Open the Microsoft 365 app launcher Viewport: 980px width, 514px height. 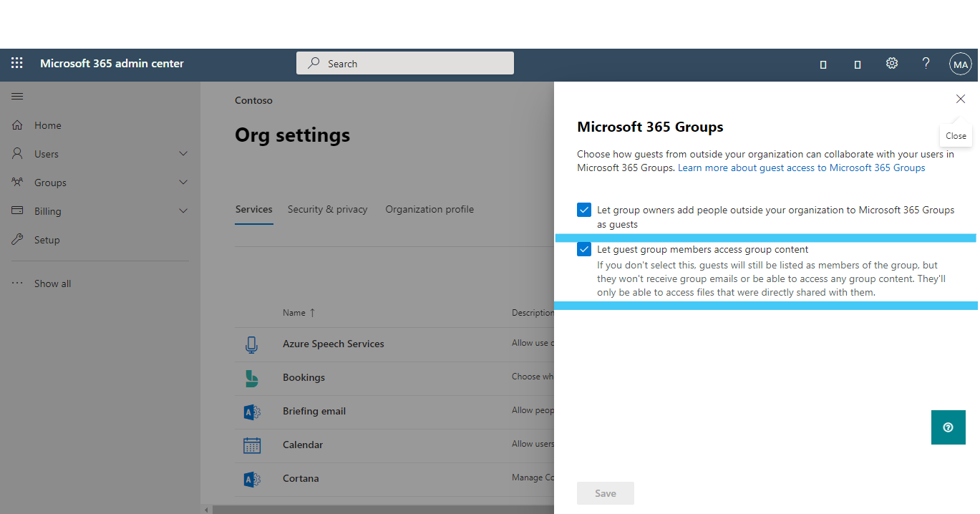16,63
